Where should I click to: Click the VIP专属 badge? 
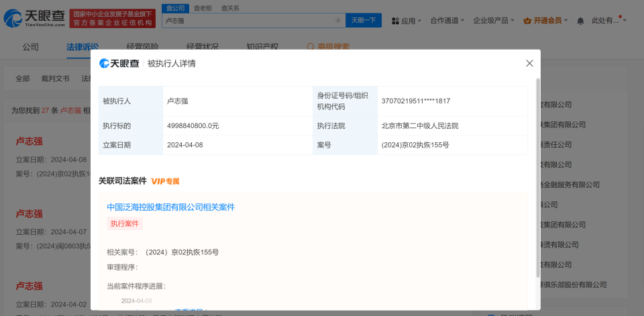pos(165,181)
